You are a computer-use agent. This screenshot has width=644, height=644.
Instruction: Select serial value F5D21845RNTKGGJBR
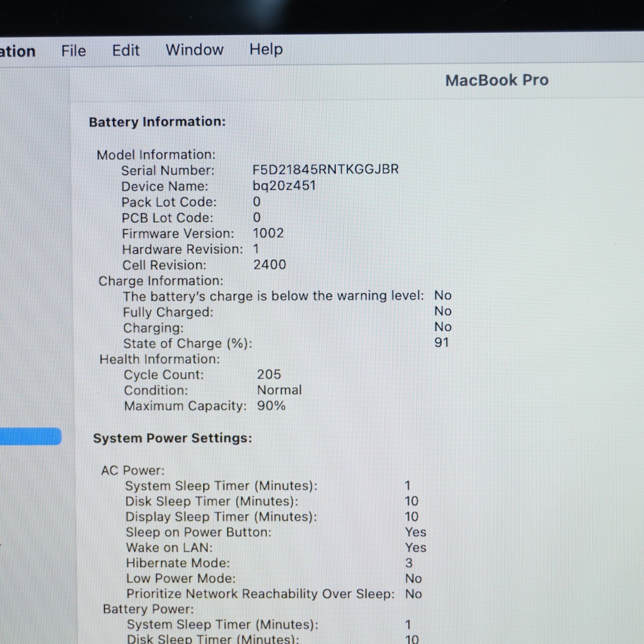coord(325,169)
